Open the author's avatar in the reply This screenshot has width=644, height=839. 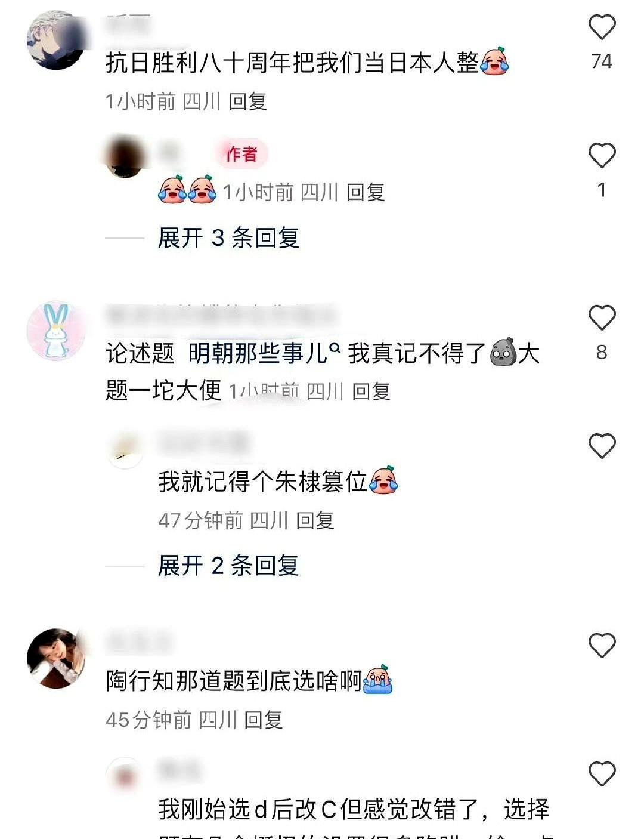coord(125,157)
